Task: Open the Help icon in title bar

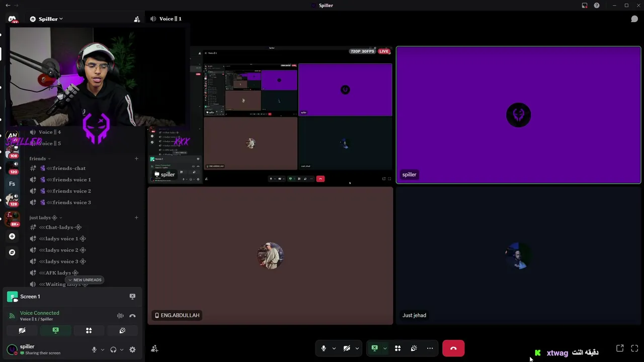Action: click(x=597, y=6)
